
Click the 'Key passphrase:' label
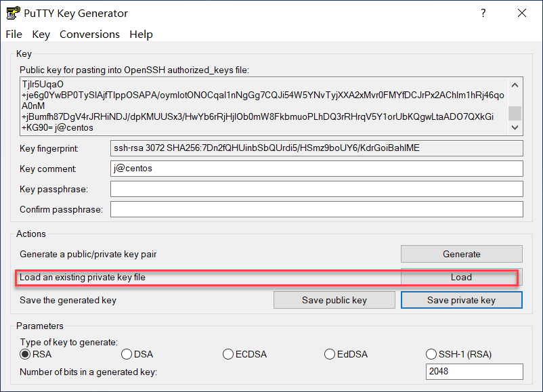pyautogui.click(x=53, y=189)
